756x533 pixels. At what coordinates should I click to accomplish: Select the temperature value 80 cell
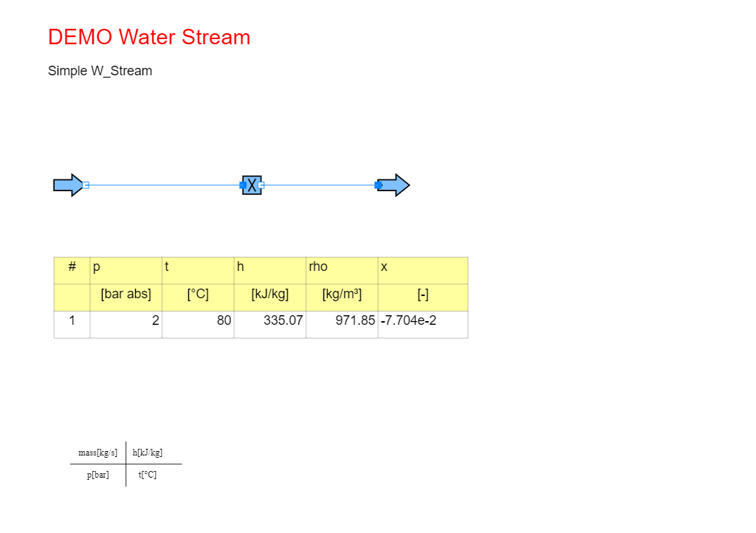coord(198,324)
